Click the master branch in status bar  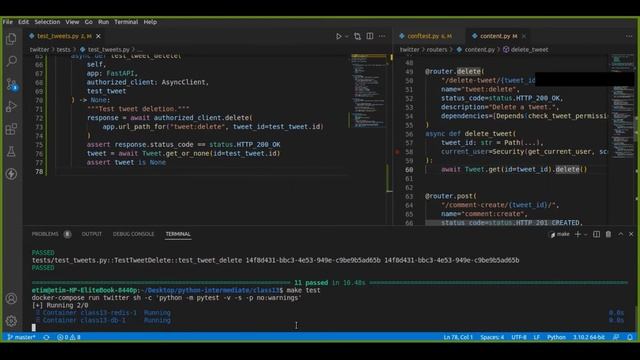pyautogui.click(x=22, y=338)
